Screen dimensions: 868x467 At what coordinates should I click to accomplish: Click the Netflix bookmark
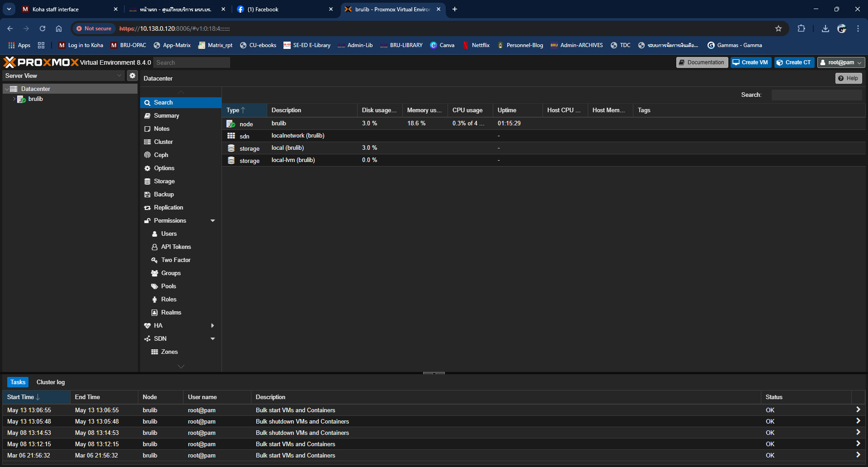476,45
